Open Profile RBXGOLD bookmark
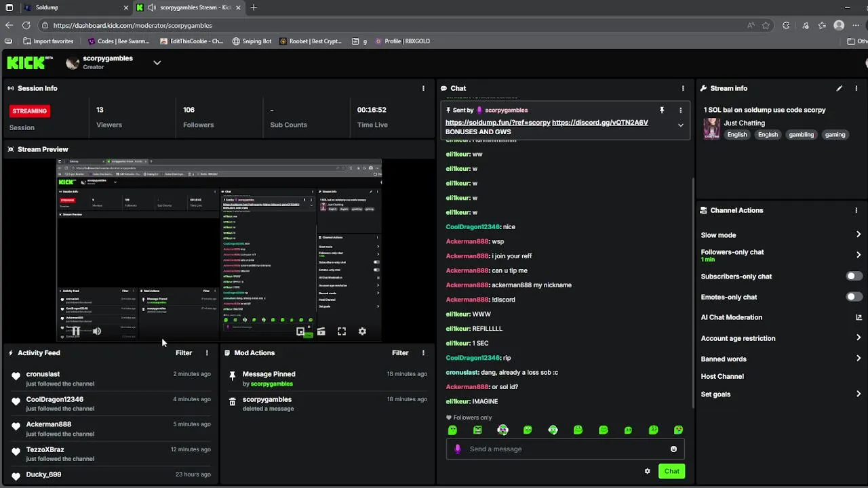 tap(402, 41)
